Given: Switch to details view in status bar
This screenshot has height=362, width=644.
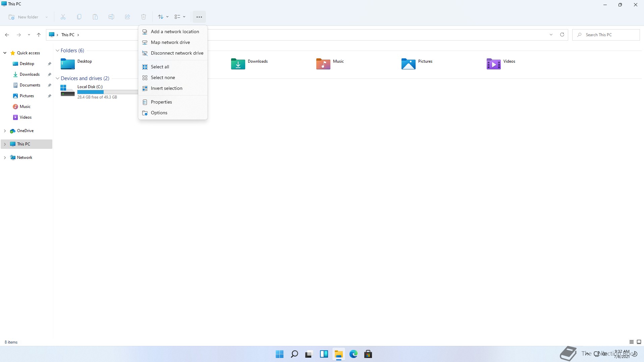Looking at the screenshot, I should tap(632, 342).
